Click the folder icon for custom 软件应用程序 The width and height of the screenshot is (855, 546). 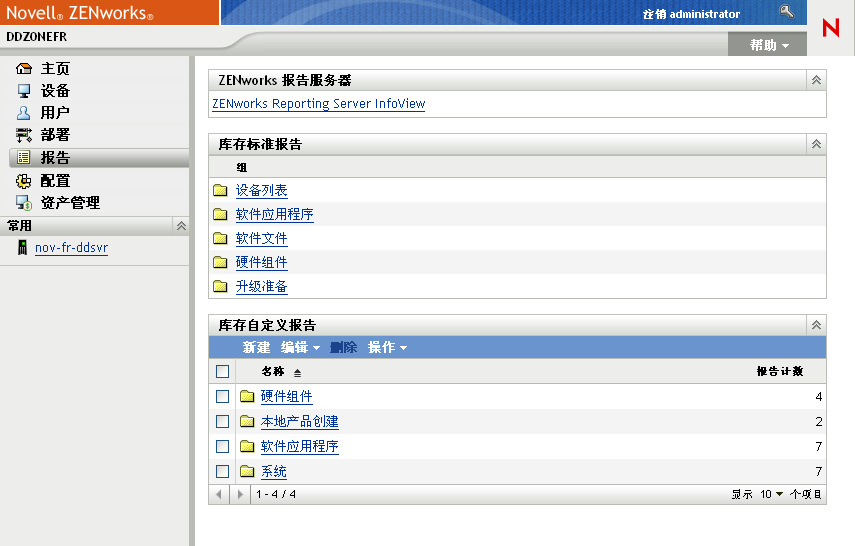click(x=248, y=446)
